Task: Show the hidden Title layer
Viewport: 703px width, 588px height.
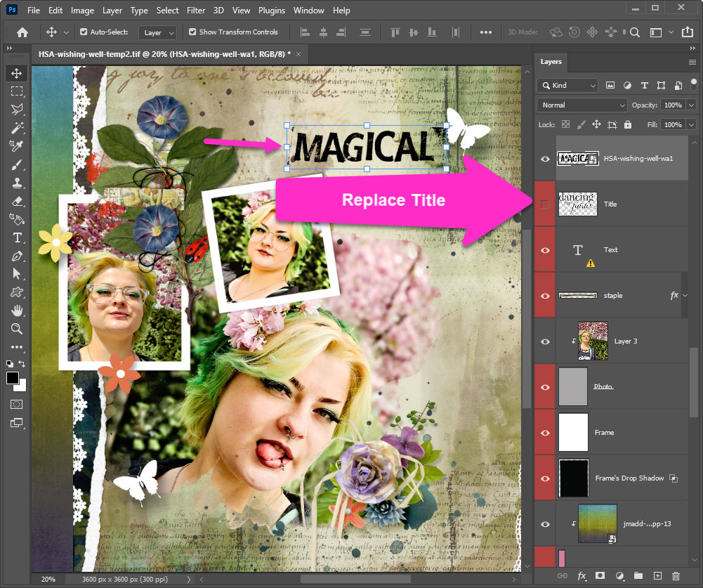Action: [545, 204]
